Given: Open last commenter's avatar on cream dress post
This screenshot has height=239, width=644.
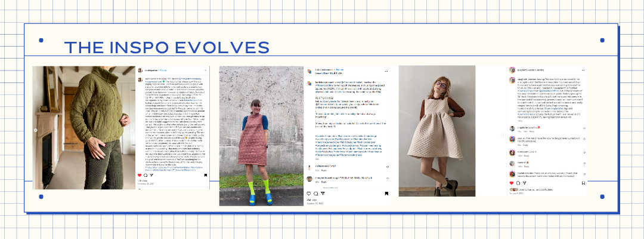Looking at the screenshot, I should click(x=512, y=174).
